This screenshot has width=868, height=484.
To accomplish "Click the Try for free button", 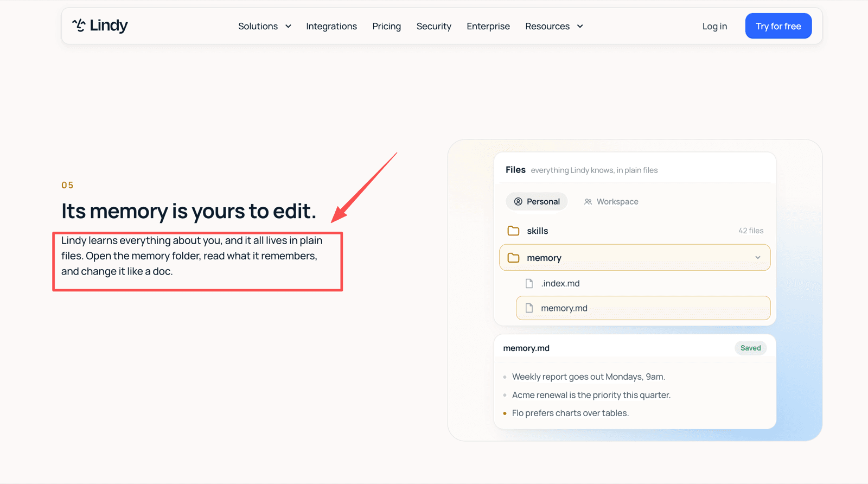I will [x=778, y=26].
